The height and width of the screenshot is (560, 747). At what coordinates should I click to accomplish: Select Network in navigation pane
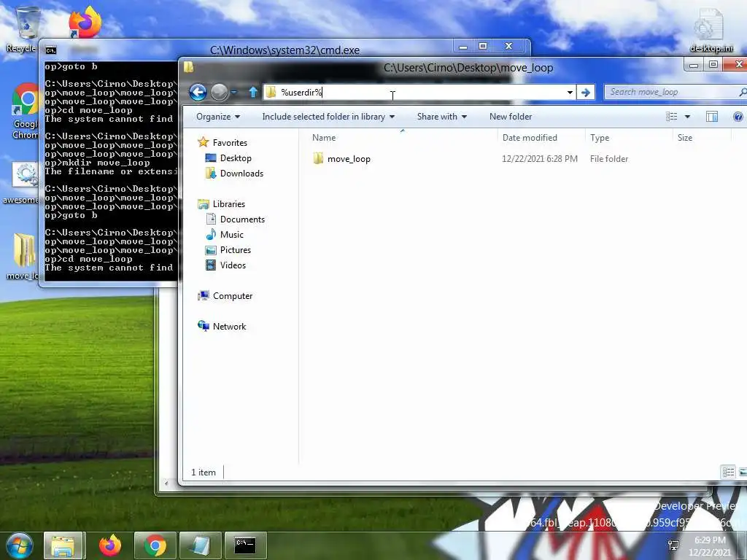tap(222, 326)
